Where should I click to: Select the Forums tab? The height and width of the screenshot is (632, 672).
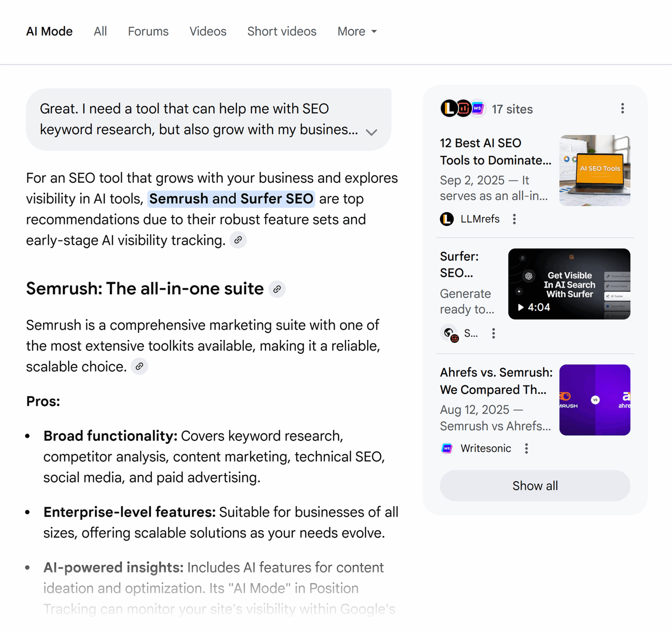tap(148, 31)
